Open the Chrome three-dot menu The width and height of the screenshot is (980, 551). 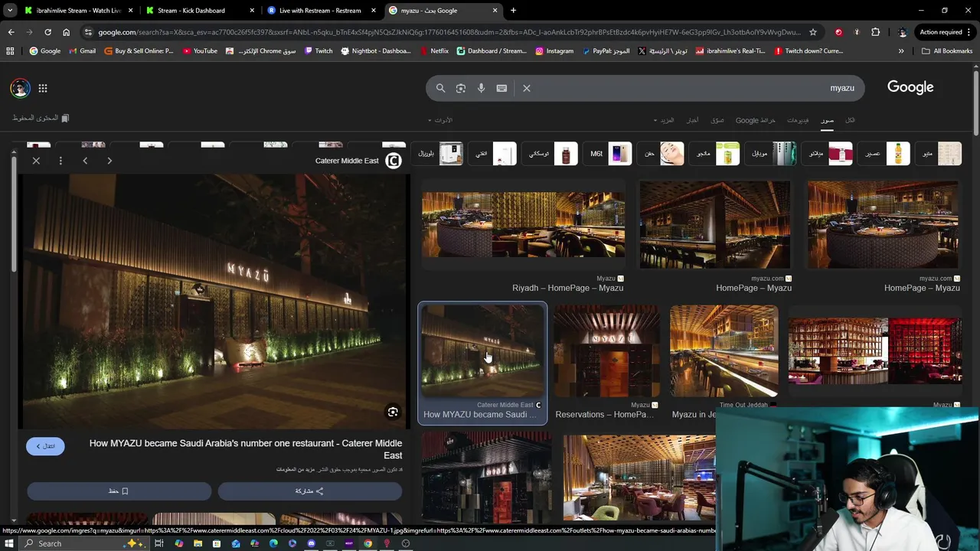click(970, 32)
